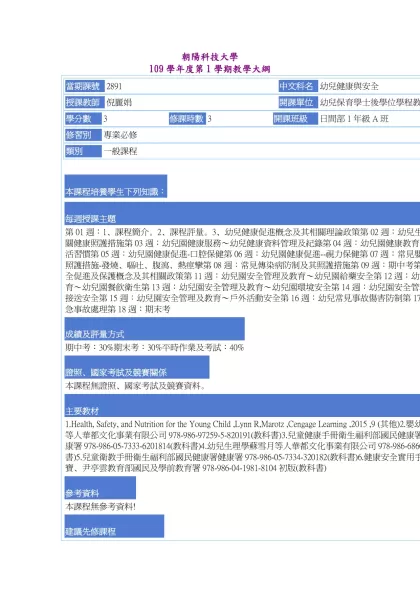420x593 pixels.
Task: Select instructor name 倪麗娟
Action: [119, 102]
